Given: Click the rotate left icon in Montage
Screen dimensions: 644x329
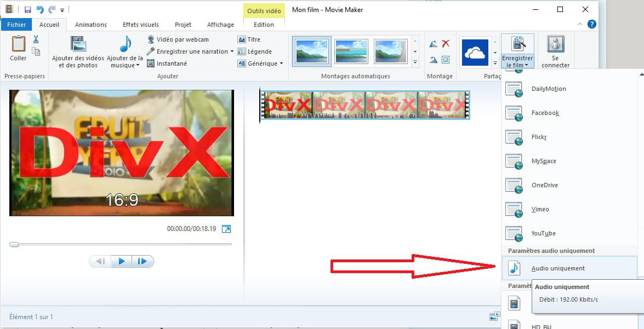Looking at the screenshot, I should (434, 44).
